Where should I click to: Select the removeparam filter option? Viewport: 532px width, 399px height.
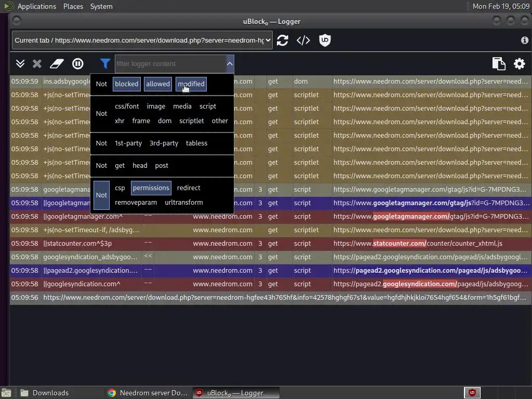(x=136, y=203)
